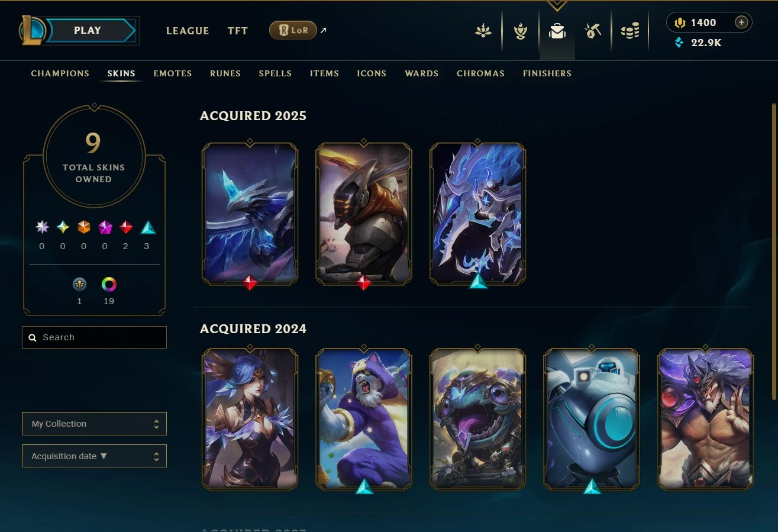Image resolution: width=778 pixels, height=532 pixels.
Task: Open the Collection backpack icon
Action: point(557,31)
